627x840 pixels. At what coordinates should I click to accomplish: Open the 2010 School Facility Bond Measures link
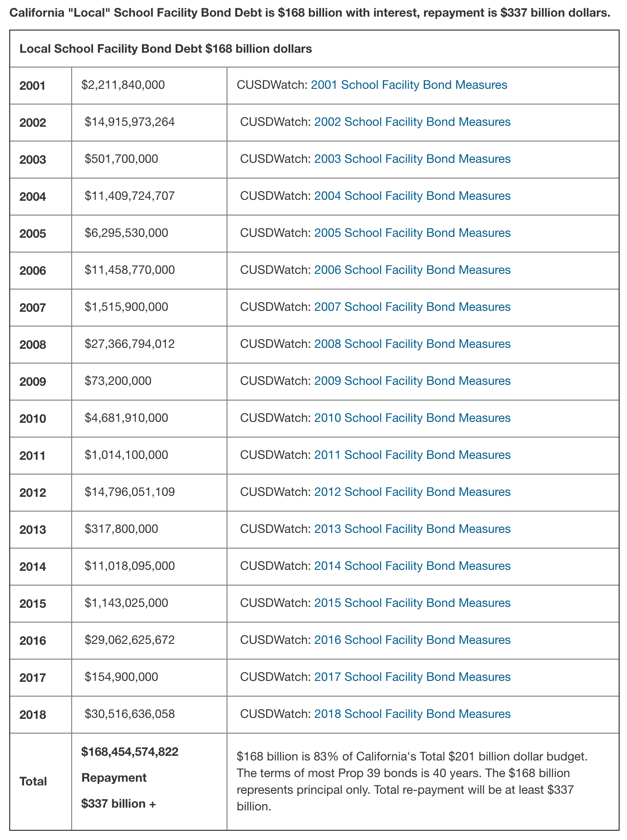coord(412,418)
